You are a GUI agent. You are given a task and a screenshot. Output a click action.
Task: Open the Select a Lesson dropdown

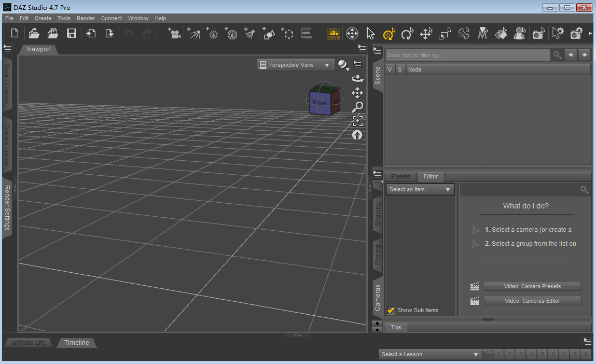[x=429, y=354]
